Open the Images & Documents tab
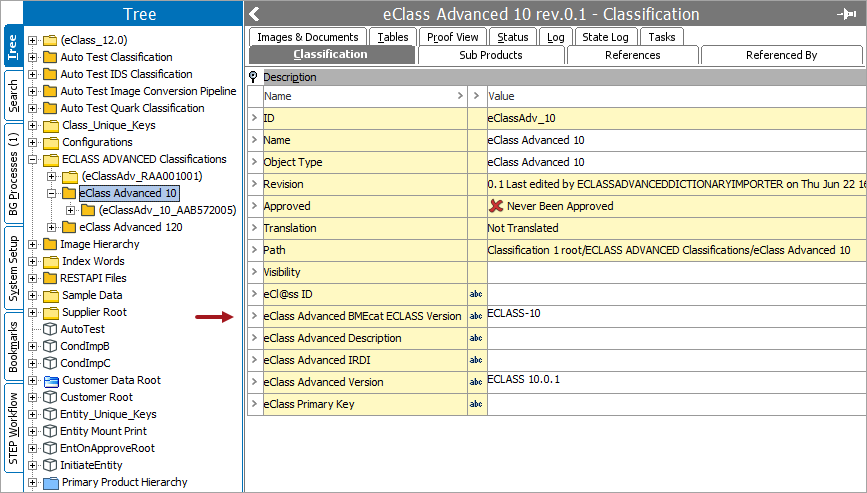This screenshot has height=493, width=867. pyautogui.click(x=308, y=36)
